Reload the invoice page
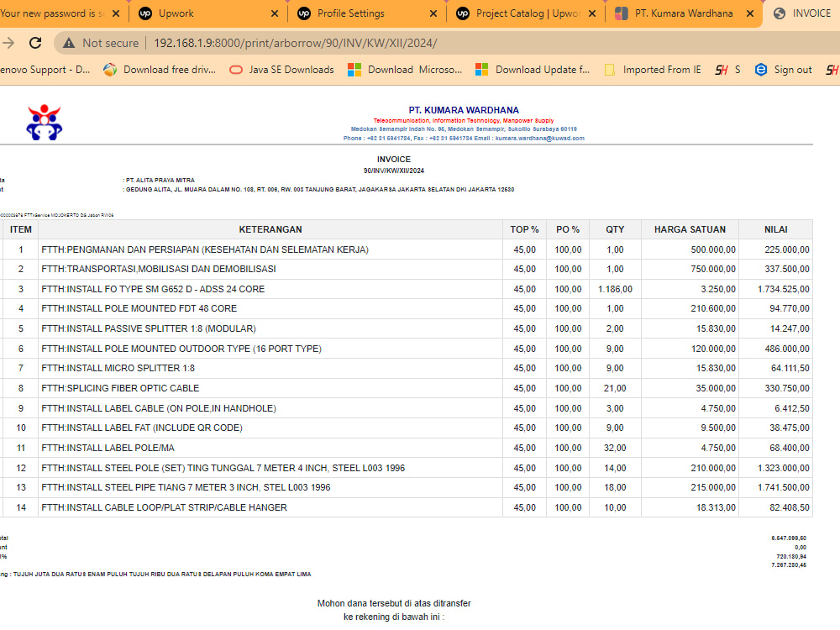Screen dimensions: 840x630 (35, 43)
